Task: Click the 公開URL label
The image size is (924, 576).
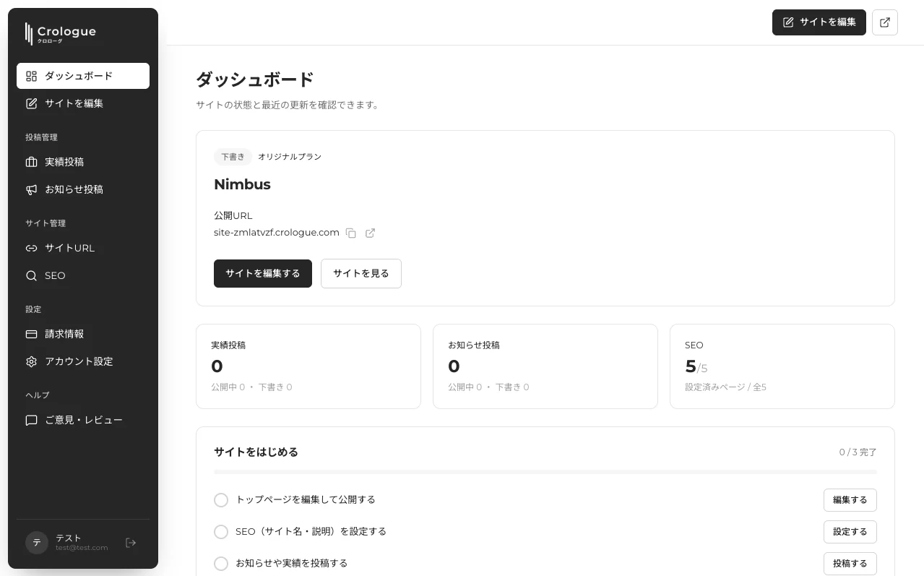Action: [233, 215]
